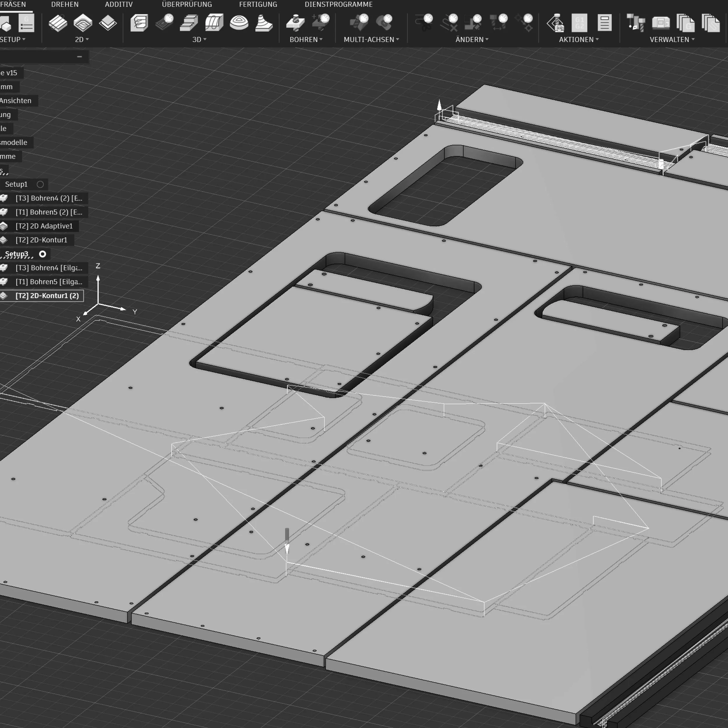This screenshot has width=728, height=728.
Task: Open the Setup Sheet icon
Action: (x=604, y=23)
